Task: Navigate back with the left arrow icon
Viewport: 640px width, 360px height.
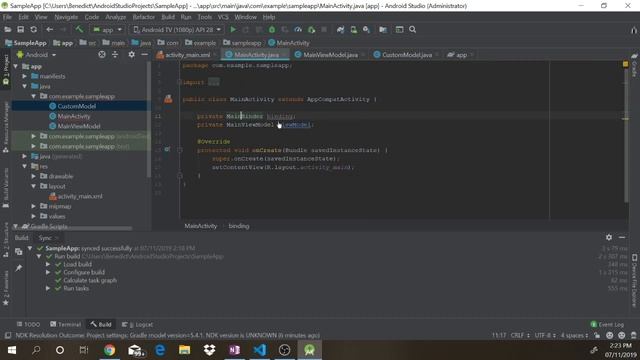Action: point(49,30)
